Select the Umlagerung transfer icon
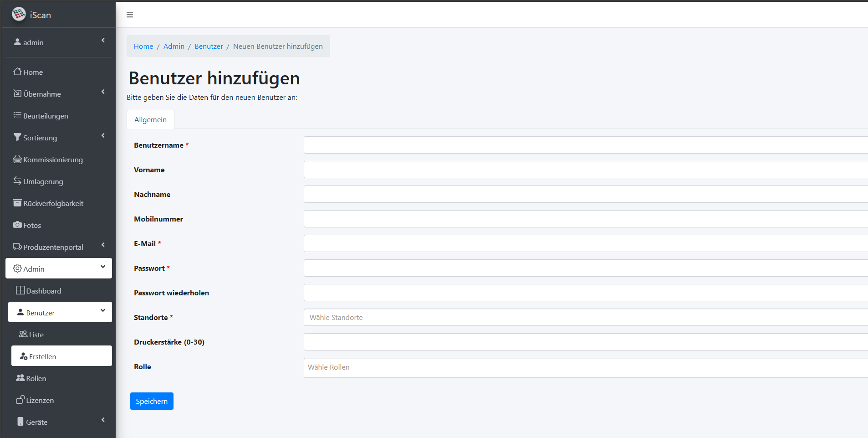The image size is (868, 438). click(17, 181)
